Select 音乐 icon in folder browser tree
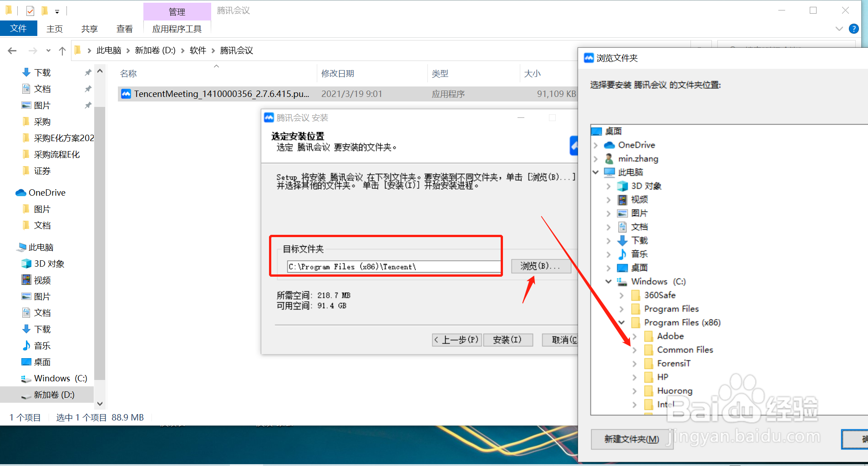 622,254
